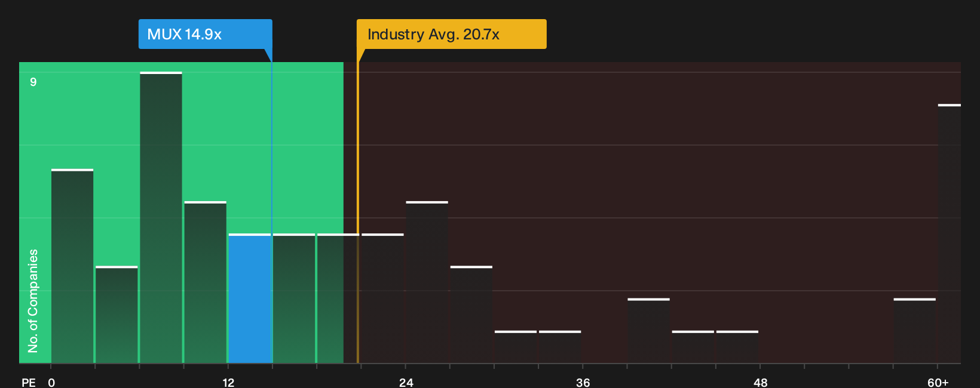Screen dimensions: 980x388
Task: Click the 60+ PE bar at far right
Action: click(x=950, y=233)
